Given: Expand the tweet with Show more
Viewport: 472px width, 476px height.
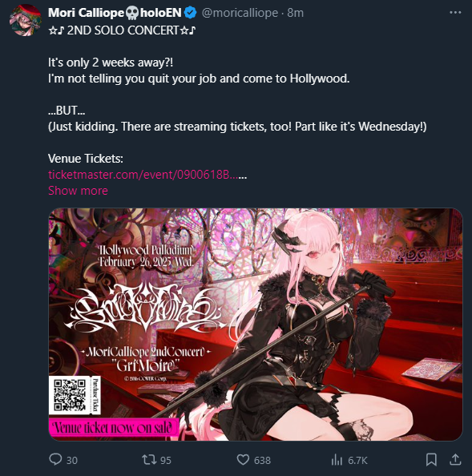Looking at the screenshot, I should click(x=78, y=191).
